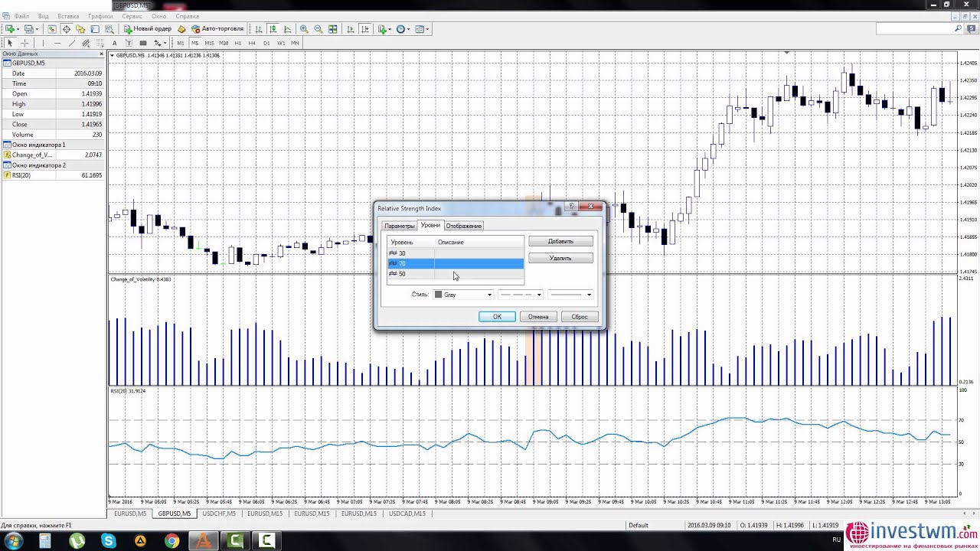This screenshot has width=980, height=551.
Task: Toggle chart shift icon
Action: coord(365,29)
